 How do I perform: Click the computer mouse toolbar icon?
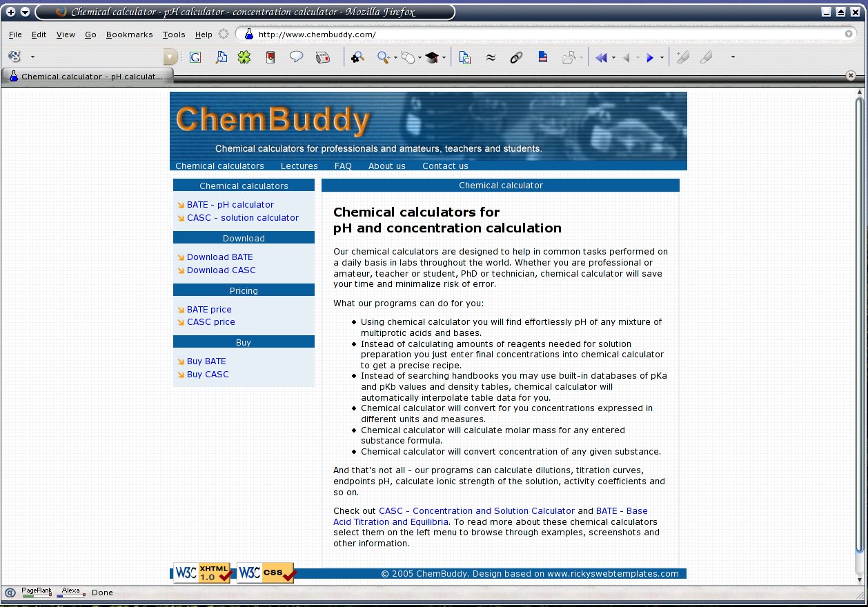(408, 57)
